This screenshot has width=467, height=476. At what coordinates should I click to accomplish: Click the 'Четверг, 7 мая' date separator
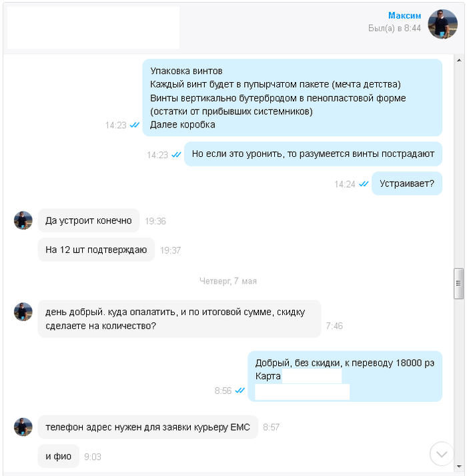[228, 281]
